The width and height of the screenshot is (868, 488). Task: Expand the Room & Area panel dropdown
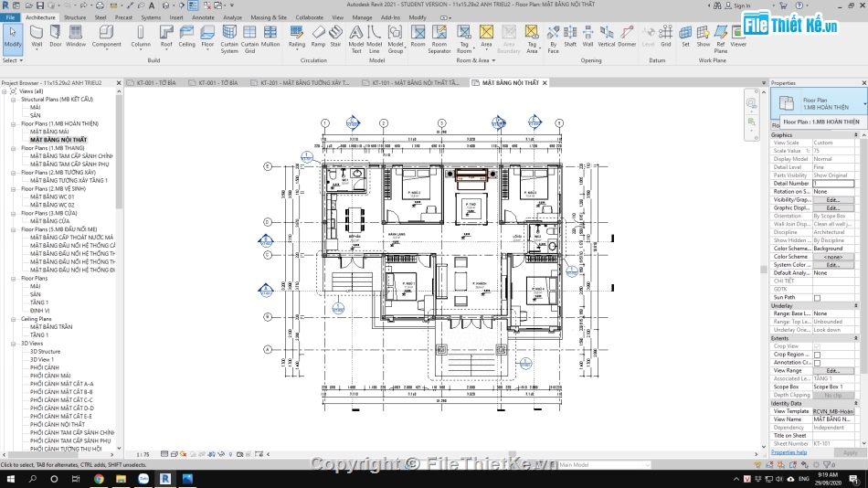tap(475, 60)
